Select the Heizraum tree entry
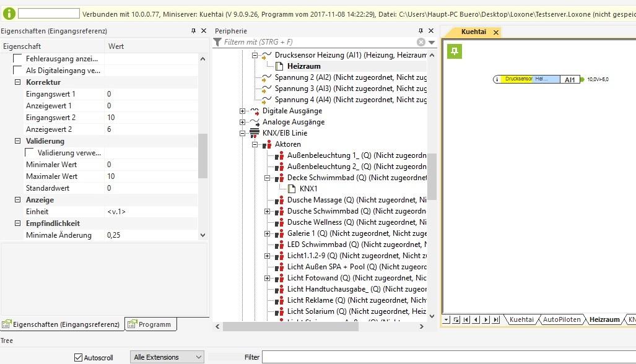 pos(304,66)
